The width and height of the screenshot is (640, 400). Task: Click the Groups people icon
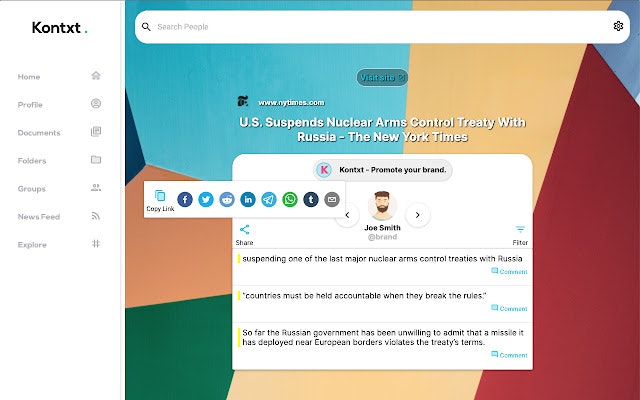96,188
